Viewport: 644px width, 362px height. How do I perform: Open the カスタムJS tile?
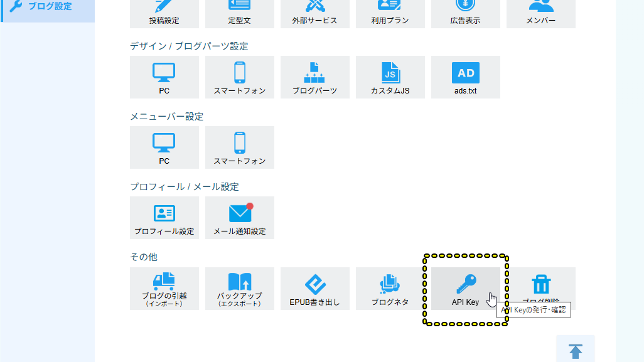(390, 77)
